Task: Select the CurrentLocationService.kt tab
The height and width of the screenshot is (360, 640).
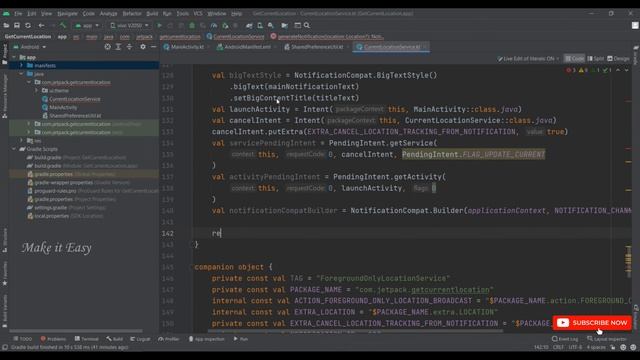Action: point(391,47)
